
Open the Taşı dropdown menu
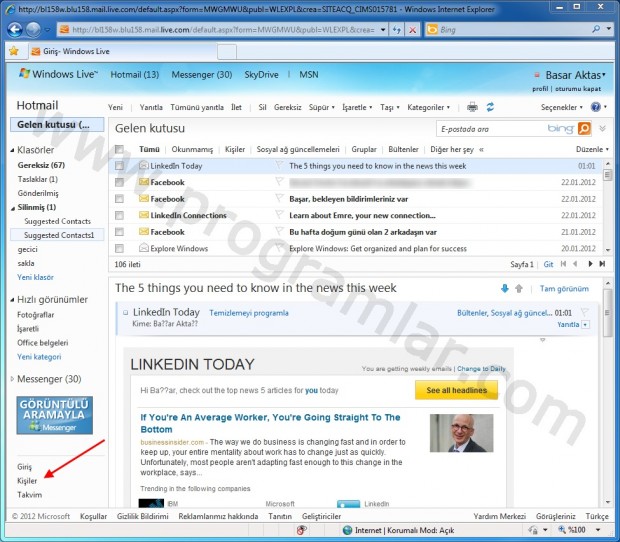[390, 107]
